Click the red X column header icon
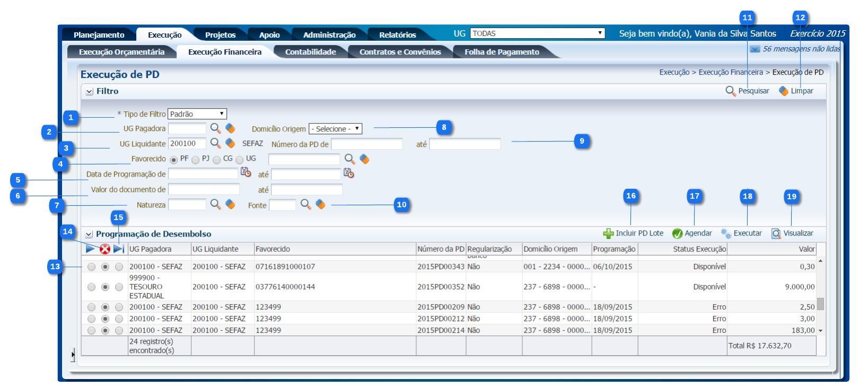This screenshot has width=868, height=386. pos(105,249)
